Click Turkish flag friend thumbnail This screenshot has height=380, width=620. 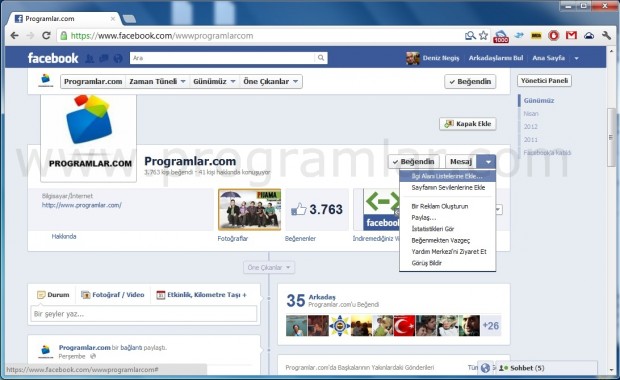coord(404,326)
